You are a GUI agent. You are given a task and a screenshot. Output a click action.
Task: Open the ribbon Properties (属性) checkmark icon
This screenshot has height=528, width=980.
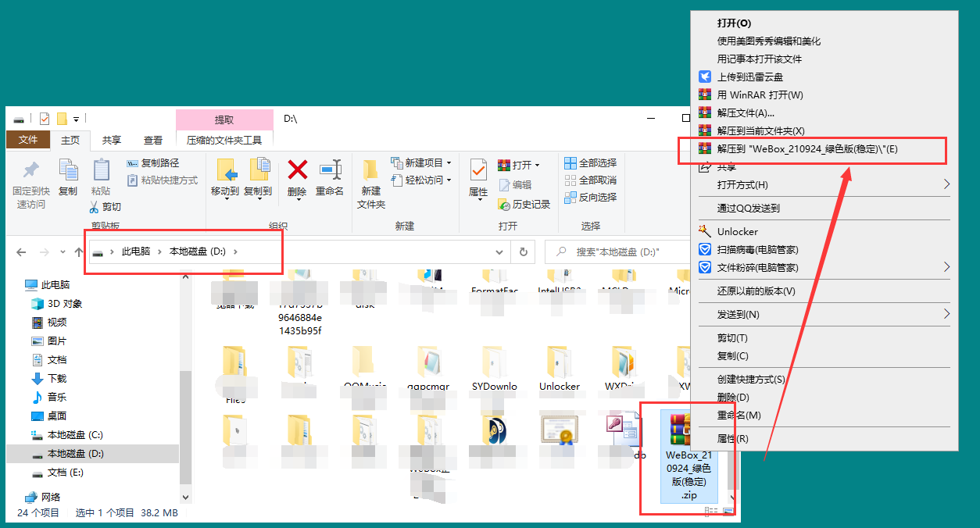coord(478,169)
